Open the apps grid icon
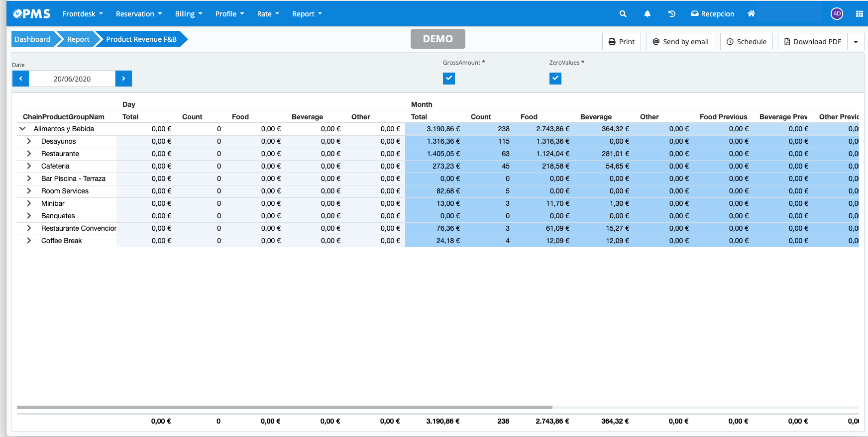868x437 pixels. tap(859, 14)
